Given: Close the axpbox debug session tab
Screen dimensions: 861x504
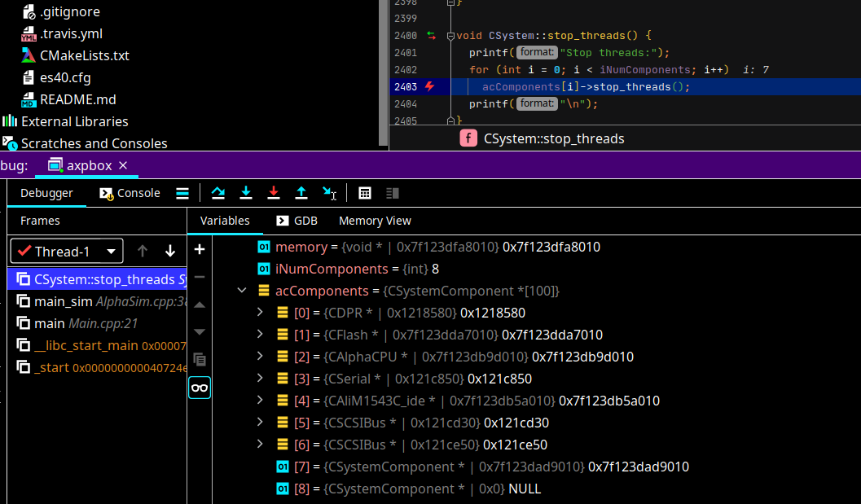Looking at the screenshot, I should coord(123,165).
